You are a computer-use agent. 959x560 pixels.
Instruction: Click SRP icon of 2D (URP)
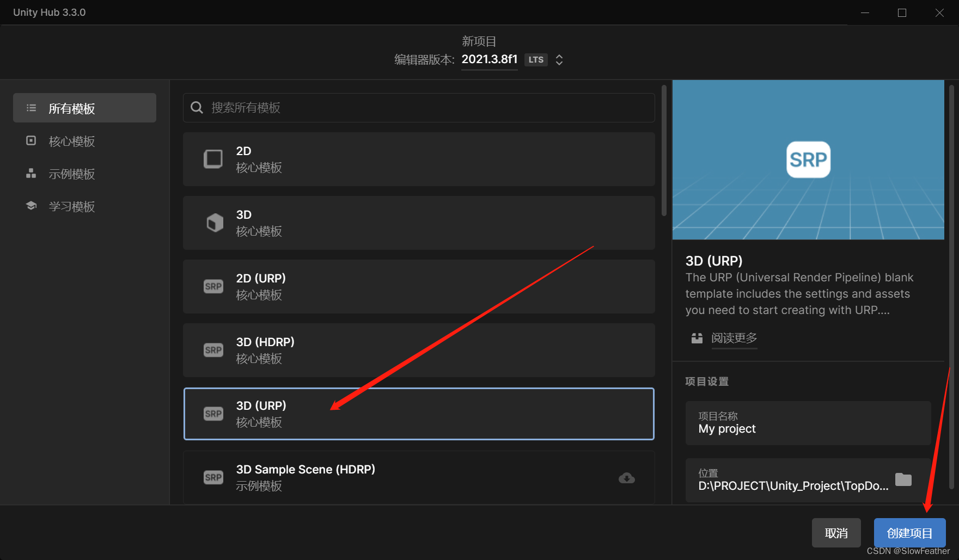point(213,286)
